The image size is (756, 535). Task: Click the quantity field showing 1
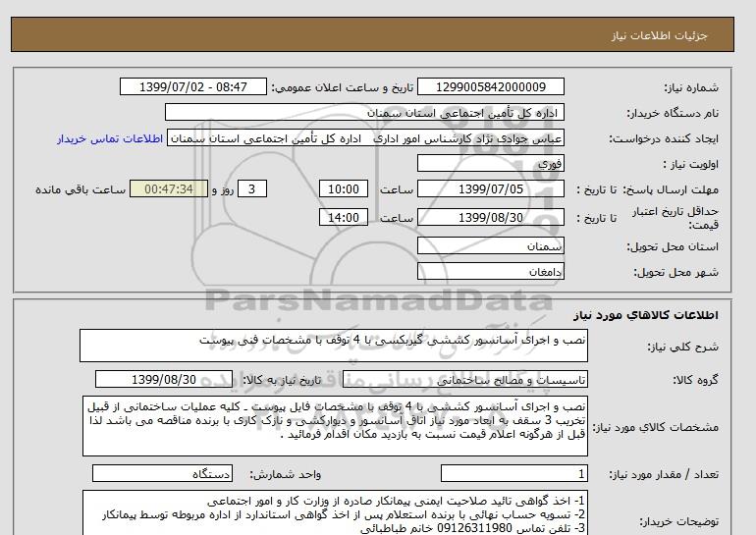click(x=513, y=473)
